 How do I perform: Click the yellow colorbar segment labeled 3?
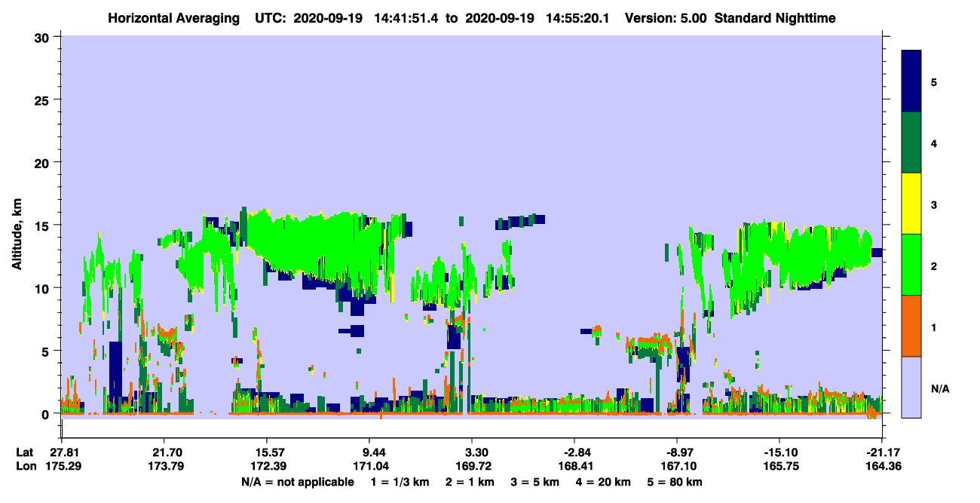[911, 204]
